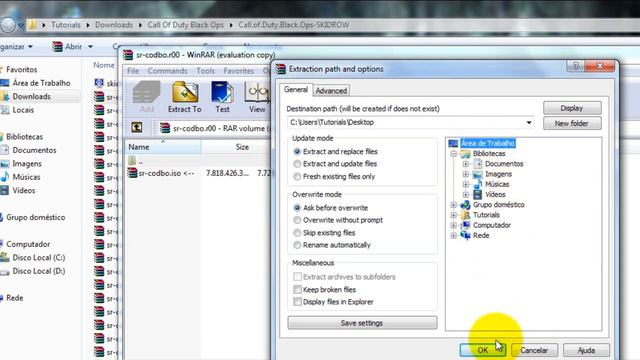The height and width of the screenshot is (360, 640).
Task: Open the WinRAR Commands menu
Action: click(x=167, y=71)
